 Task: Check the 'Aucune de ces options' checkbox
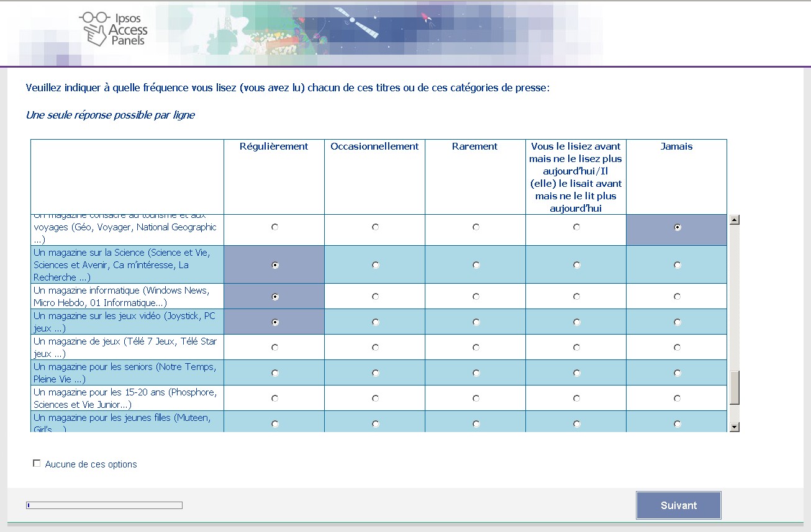pyautogui.click(x=37, y=464)
